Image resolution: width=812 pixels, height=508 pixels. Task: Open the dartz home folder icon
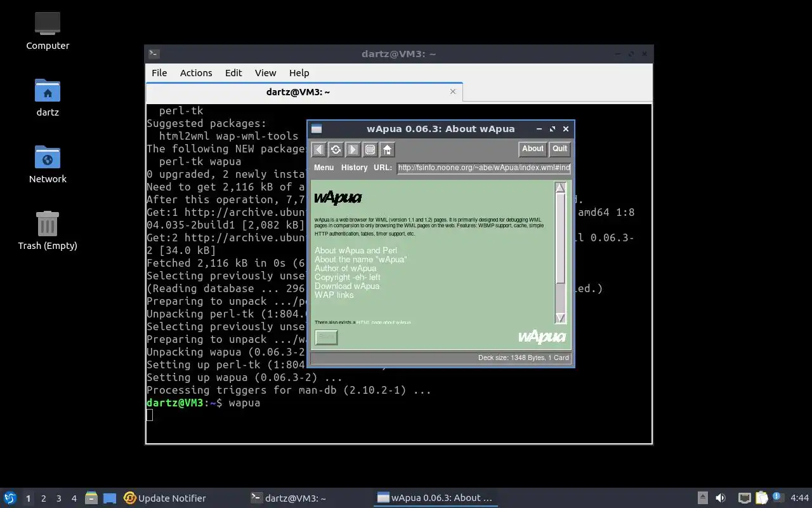pos(48,90)
